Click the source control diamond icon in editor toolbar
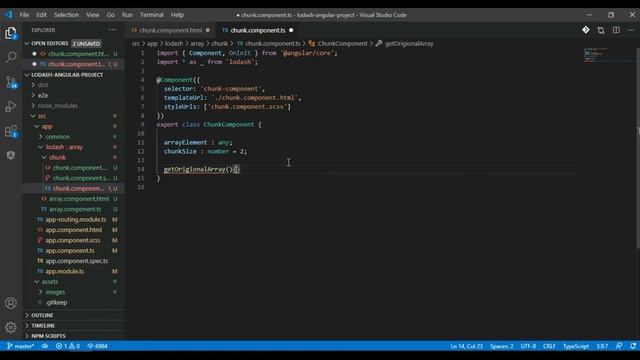640x360 pixels. point(586,30)
